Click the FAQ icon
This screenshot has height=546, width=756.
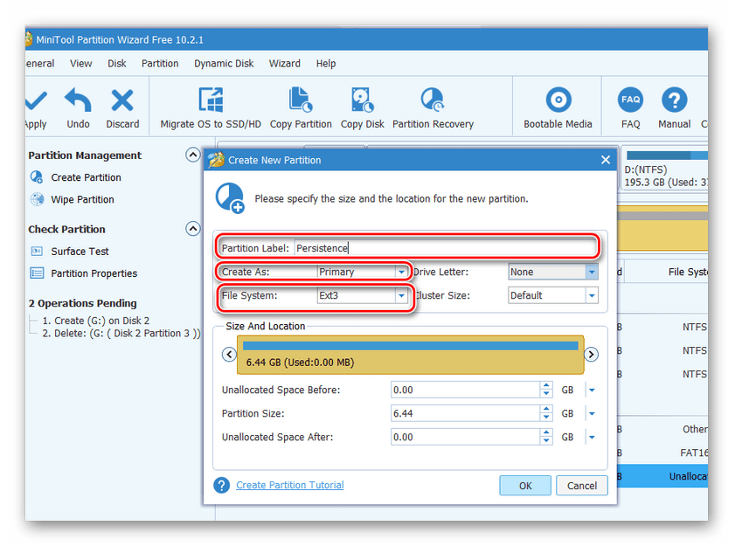[x=630, y=100]
